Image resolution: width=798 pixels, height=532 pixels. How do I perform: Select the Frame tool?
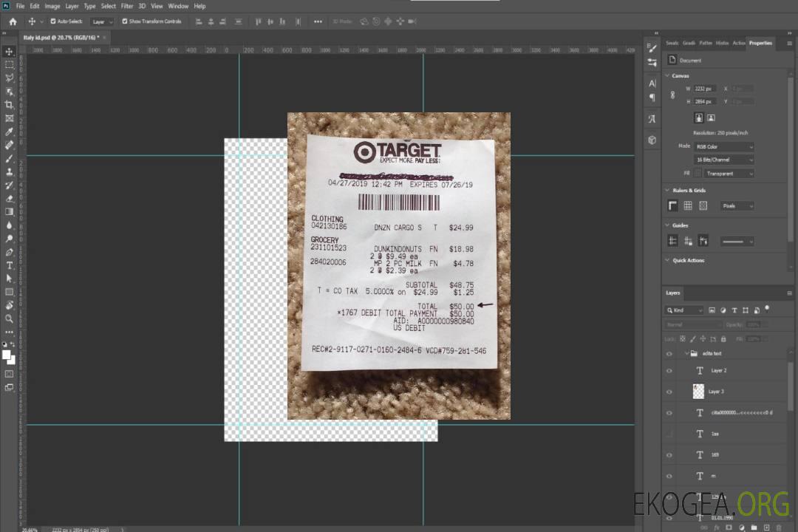click(9, 118)
